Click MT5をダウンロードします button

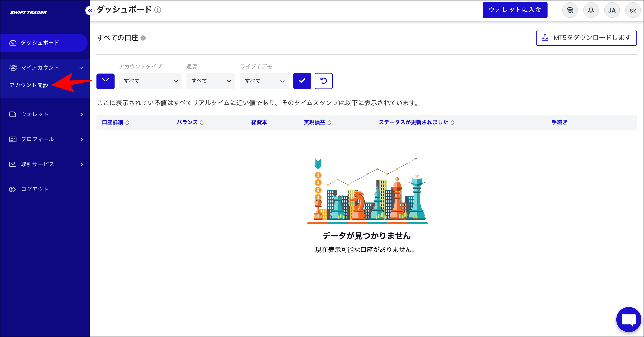click(586, 38)
